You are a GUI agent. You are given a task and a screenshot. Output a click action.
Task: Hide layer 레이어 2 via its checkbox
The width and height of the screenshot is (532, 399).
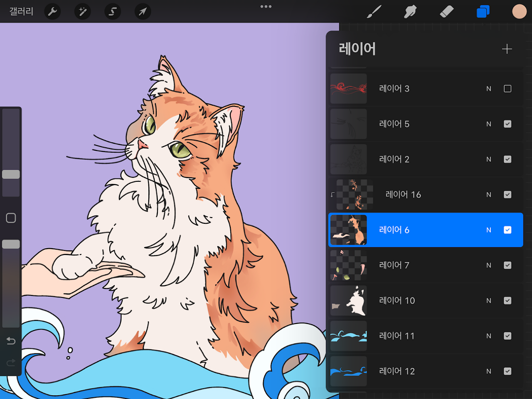point(507,159)
